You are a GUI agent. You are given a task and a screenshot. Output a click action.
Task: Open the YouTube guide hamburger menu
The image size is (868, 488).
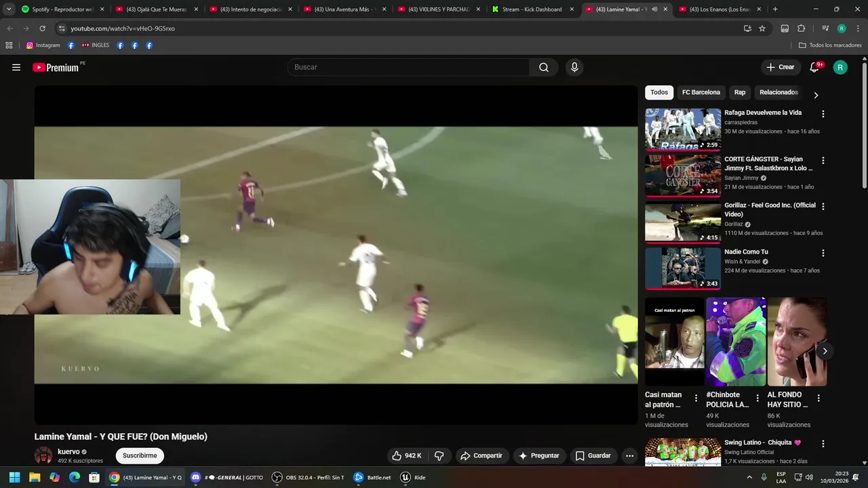coord(16,67)
